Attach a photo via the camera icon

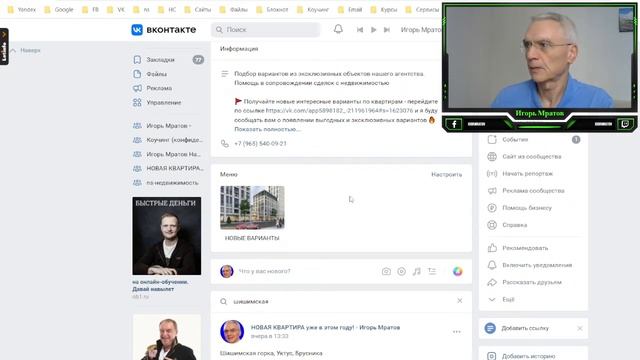386,271
